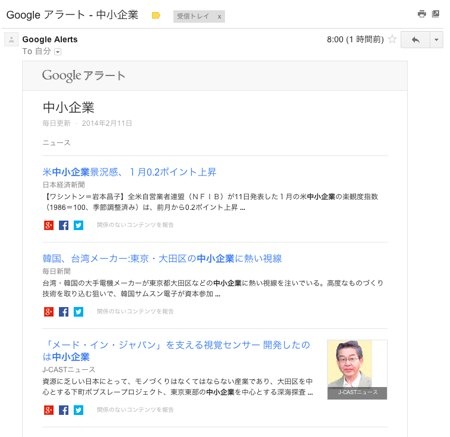Click the email subject Google アラート - 中小企業

tap(72, 15)
